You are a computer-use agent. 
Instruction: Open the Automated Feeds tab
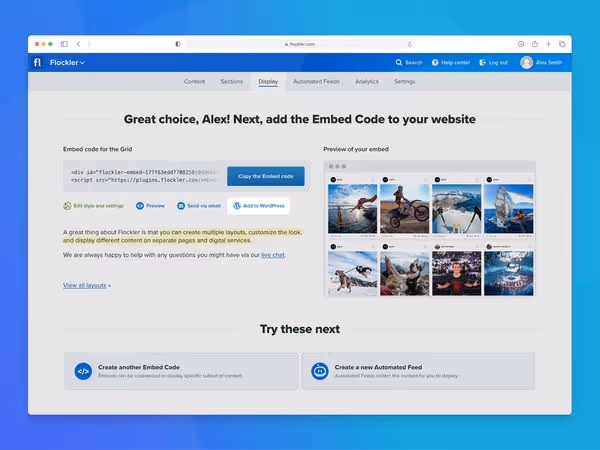tap(316, 82)
